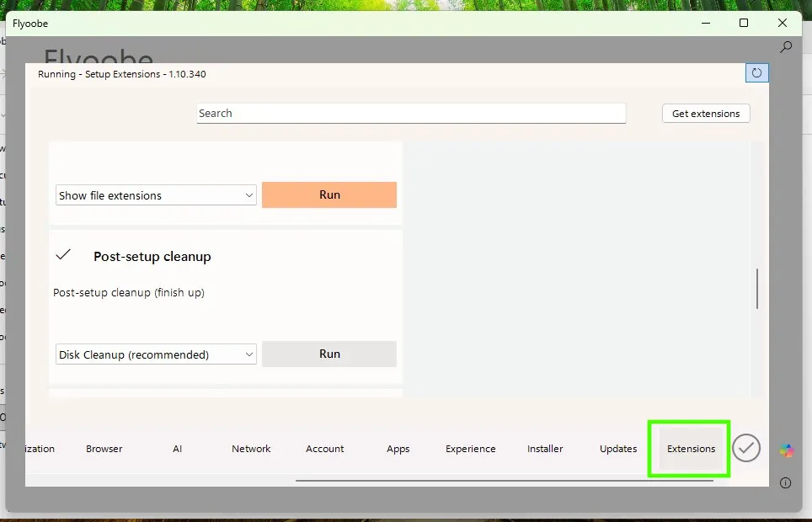Refresh the extensions view

click(756, 72)
